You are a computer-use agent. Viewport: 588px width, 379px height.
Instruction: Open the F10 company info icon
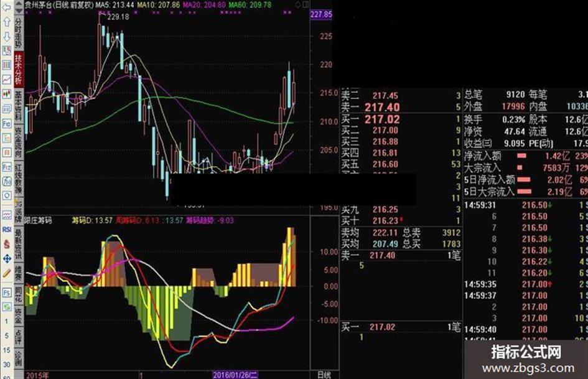point(6,123)
